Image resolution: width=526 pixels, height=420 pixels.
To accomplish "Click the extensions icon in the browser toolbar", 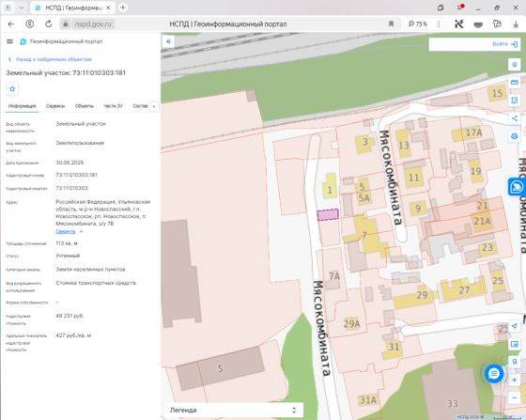I will [497, 24].
